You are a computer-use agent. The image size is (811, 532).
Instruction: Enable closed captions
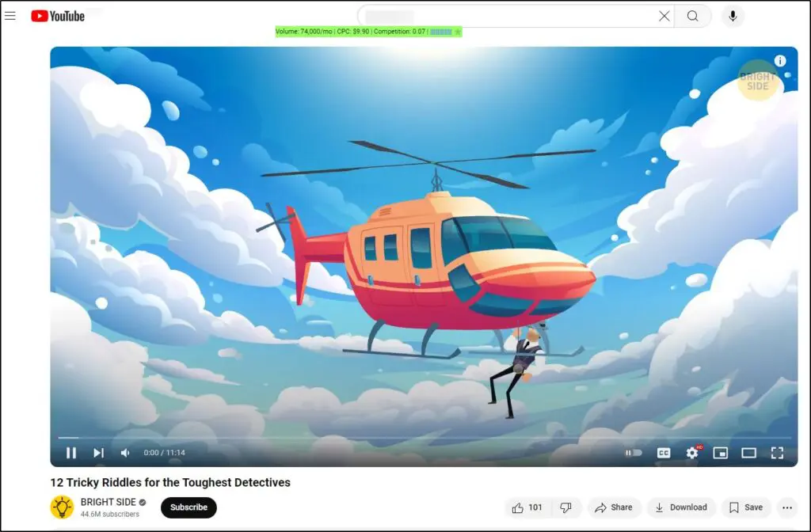click(x=664, y=452)
